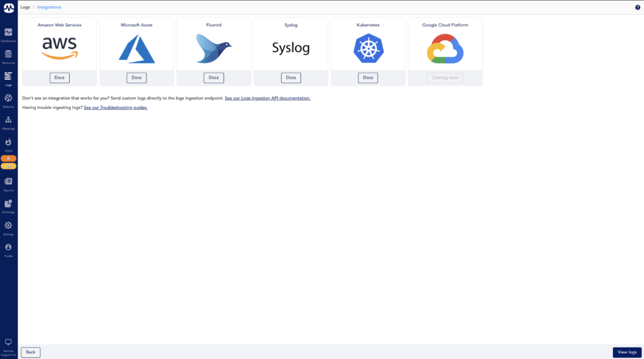644x359 pixels.
Task: Open the Profile sidebar icon
Action: pyautogui.click(x=8, y=247)
